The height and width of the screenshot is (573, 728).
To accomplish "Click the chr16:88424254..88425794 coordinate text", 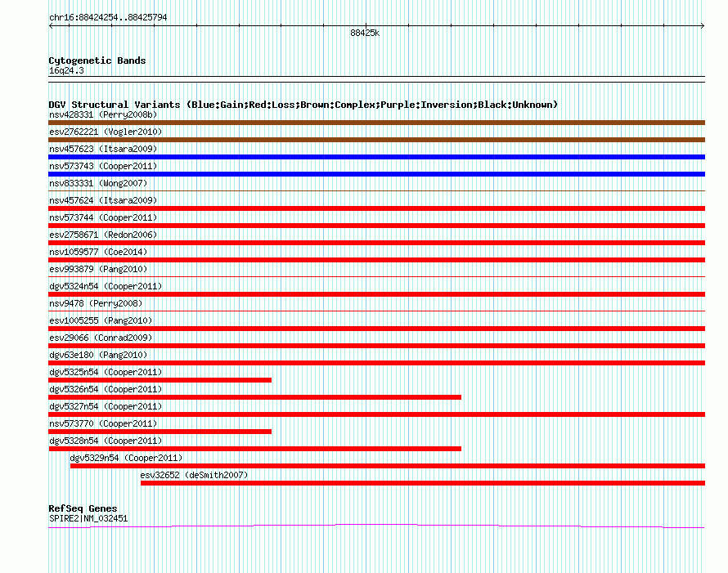I will [x=108, y=17].
